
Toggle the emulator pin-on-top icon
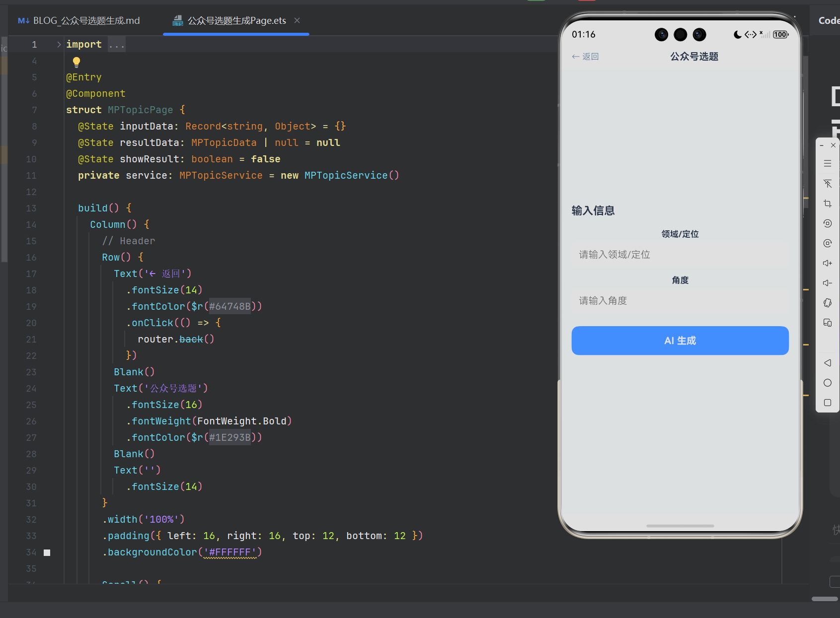[x=828, y=184]
